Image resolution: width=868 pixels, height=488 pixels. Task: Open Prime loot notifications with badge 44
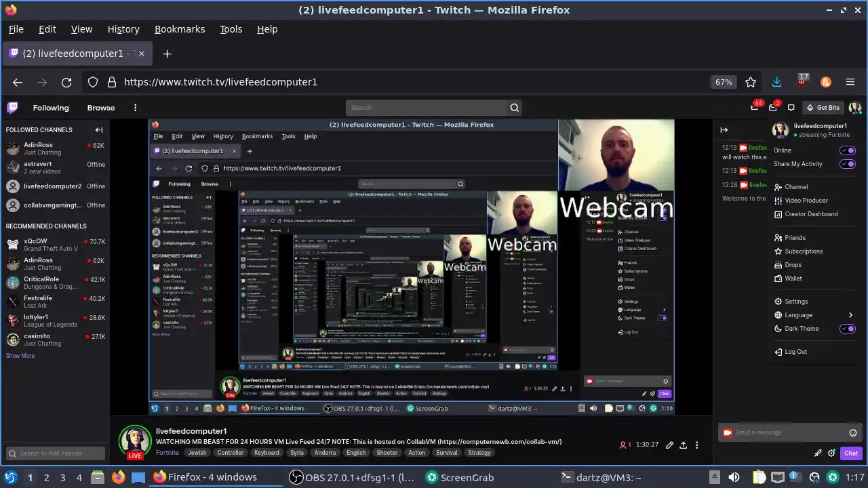[755, 107]
